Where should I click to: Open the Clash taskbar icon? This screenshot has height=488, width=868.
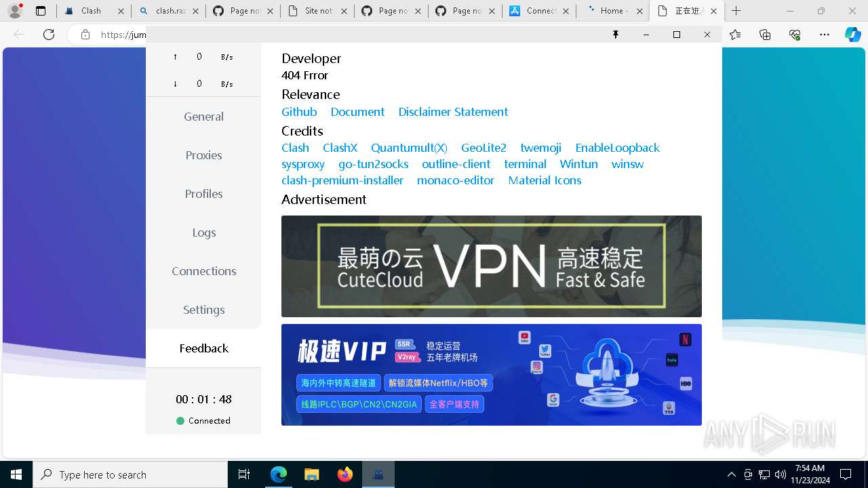point(378,474)
